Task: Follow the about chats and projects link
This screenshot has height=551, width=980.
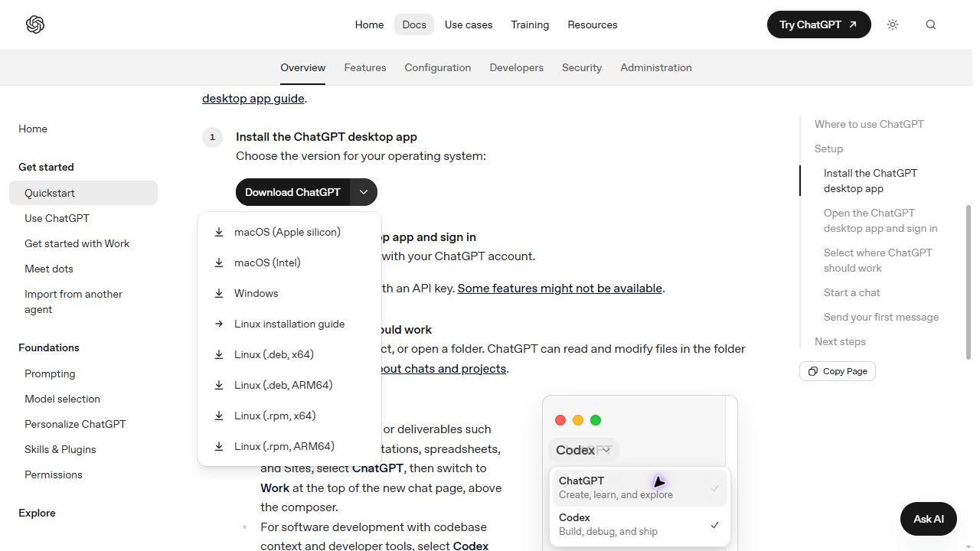Action: [443, 369]
